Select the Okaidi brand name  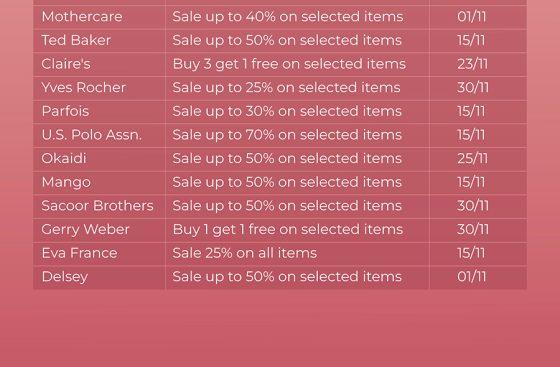pyautogui.click(x=64, y=159)
